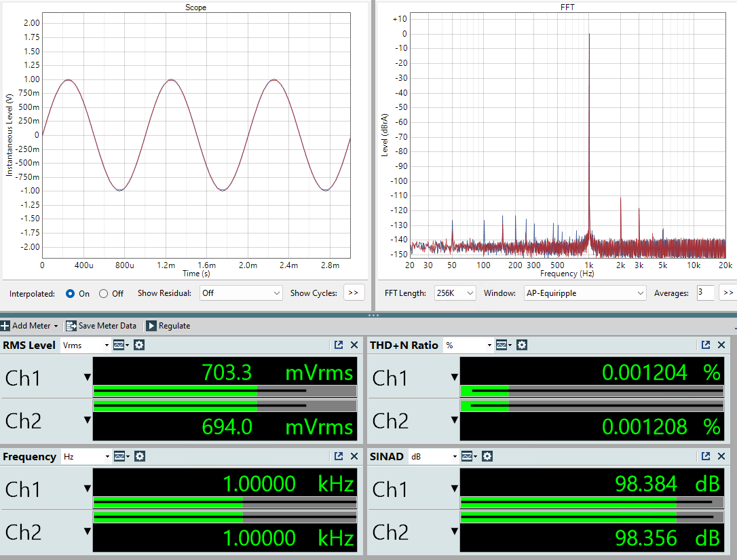
Task: Click the Averages input field
Action: [705, 293]
